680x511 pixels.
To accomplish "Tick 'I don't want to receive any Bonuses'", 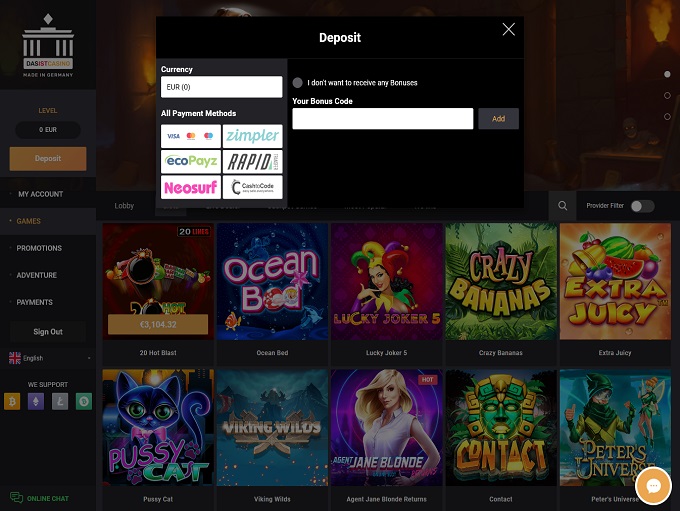I will point(298,83).
